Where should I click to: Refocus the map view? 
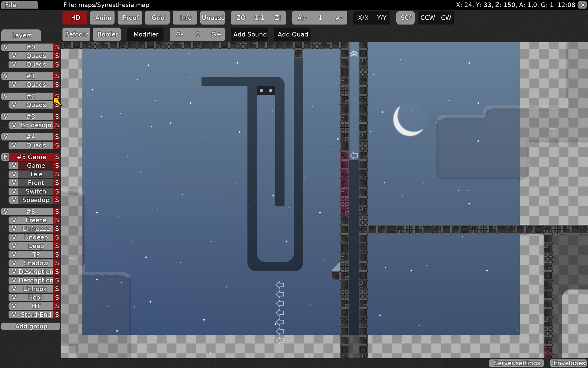pyautogui.click(x=76, y=34)
